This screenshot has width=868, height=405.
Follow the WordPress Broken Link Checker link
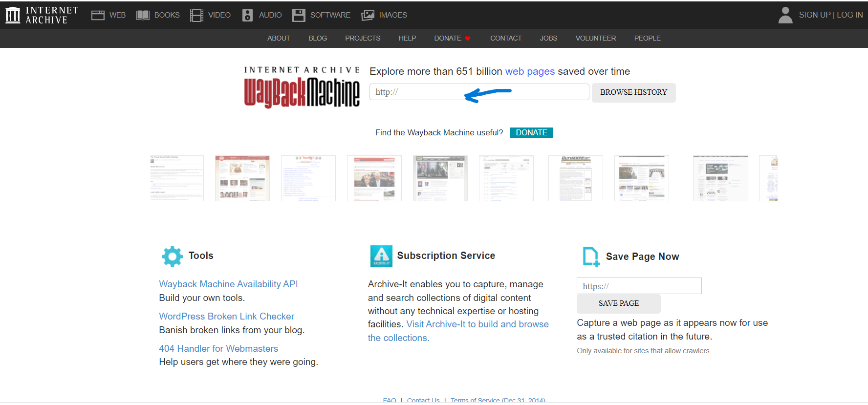[226, 316]
